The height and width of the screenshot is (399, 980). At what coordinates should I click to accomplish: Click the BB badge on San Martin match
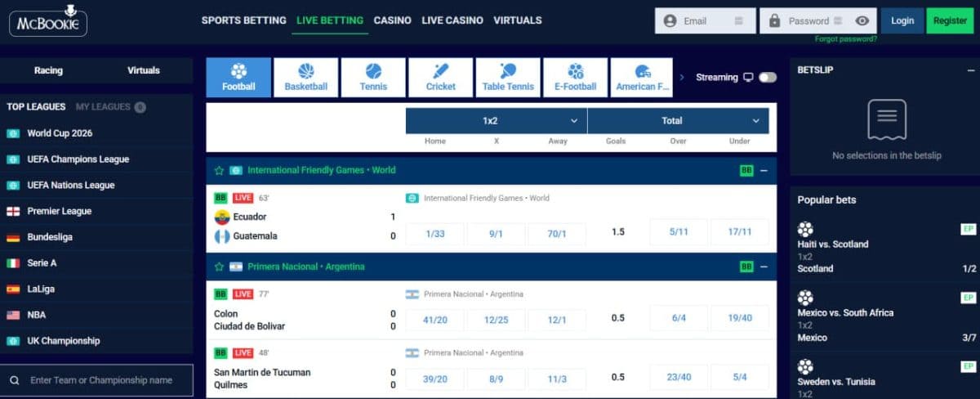click(220, 353)
